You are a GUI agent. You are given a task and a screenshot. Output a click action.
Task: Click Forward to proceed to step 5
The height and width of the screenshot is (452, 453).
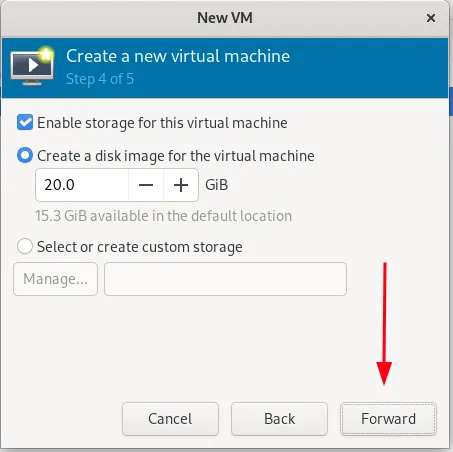[388, 419]
